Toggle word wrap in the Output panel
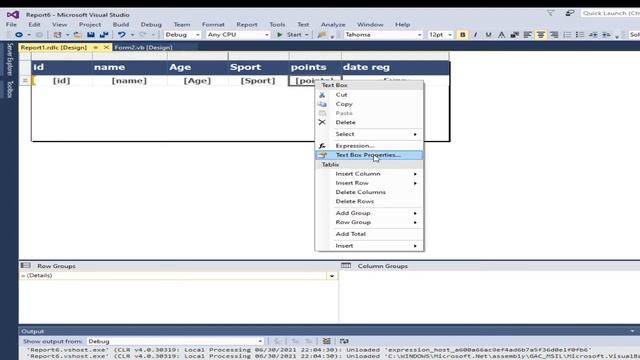Screen dimensions: 640x360 click(344, 341)
